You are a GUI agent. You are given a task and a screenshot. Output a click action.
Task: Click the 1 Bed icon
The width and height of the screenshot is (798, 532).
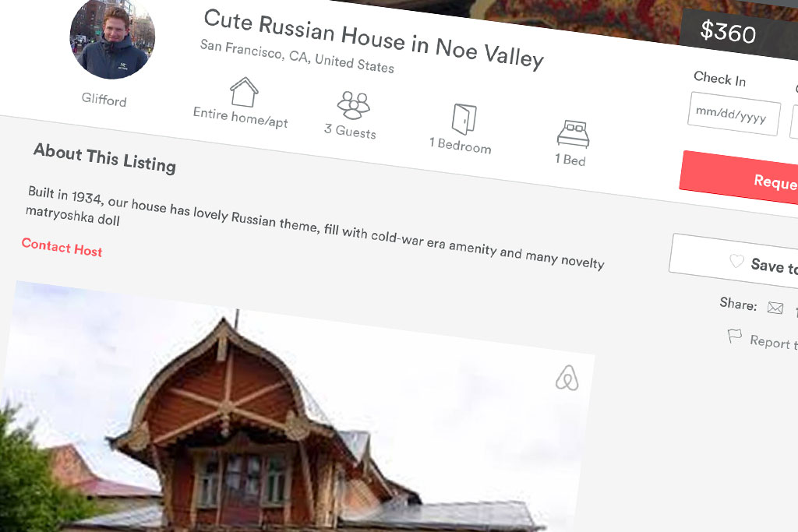click(x=574, y=134)
